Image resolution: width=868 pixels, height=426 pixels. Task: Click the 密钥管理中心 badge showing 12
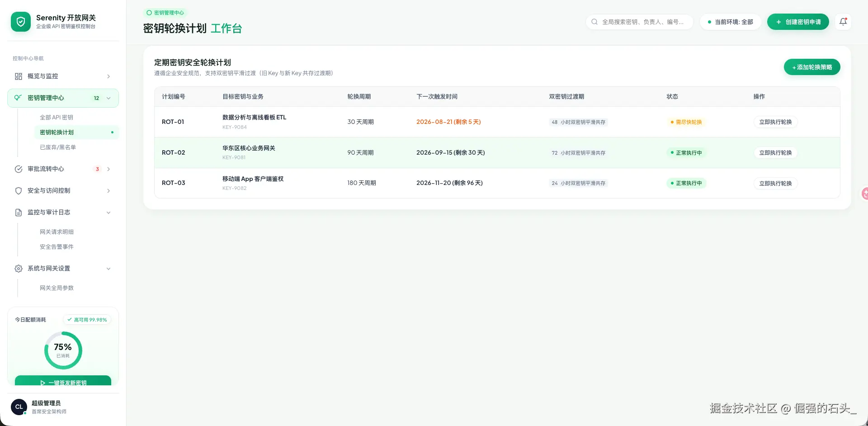click(x=96, y=98)
